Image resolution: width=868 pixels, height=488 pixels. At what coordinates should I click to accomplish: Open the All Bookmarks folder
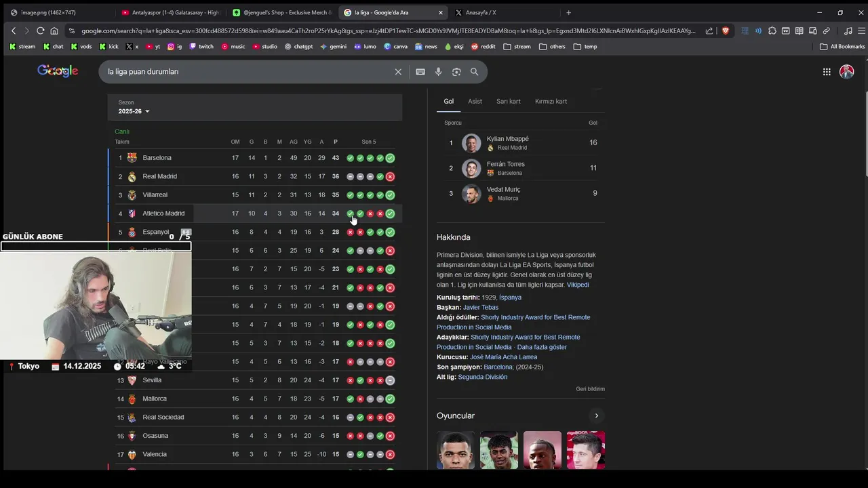(842, 47)
